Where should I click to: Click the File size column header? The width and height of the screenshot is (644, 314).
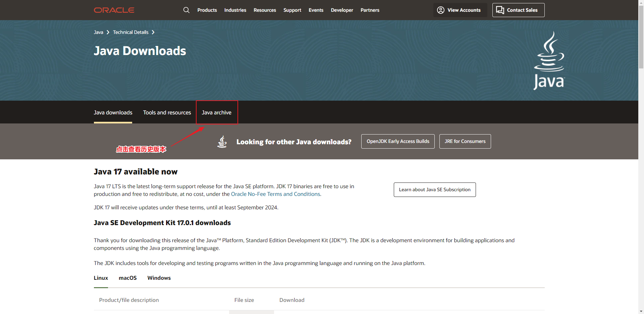pyautogui.click(x=244, y=300)
